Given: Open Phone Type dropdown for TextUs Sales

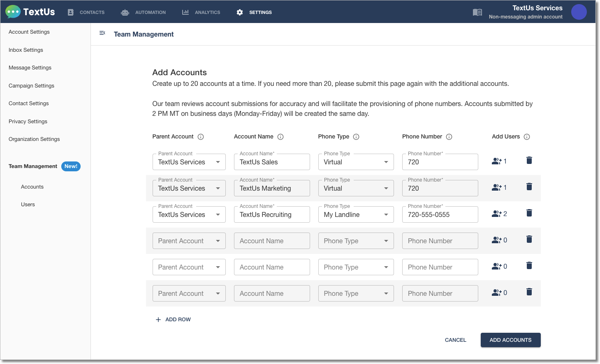Looking at the screenshot, I should [356, 162].
